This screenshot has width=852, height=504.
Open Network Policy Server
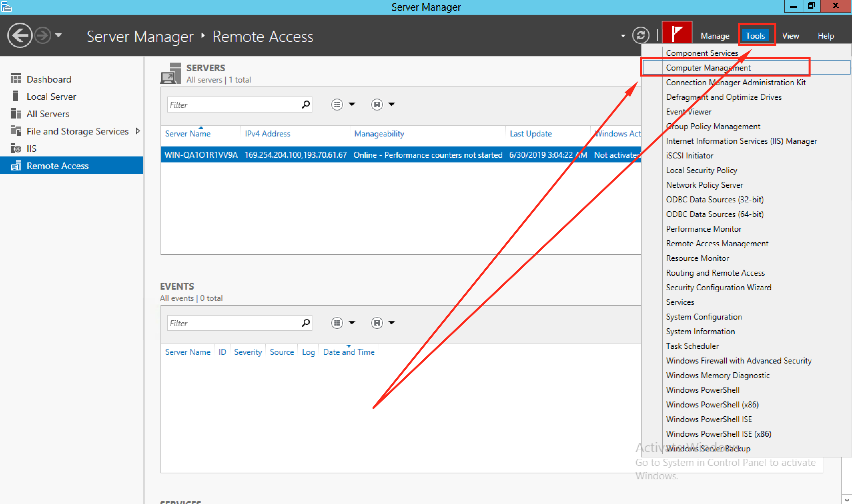(x=704, y=184)
